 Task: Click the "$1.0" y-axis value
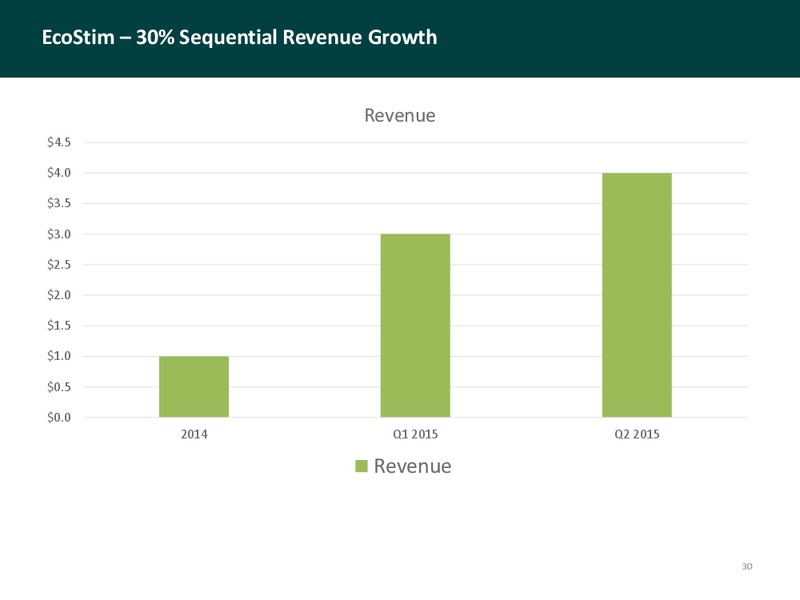[x=59, y=356]
